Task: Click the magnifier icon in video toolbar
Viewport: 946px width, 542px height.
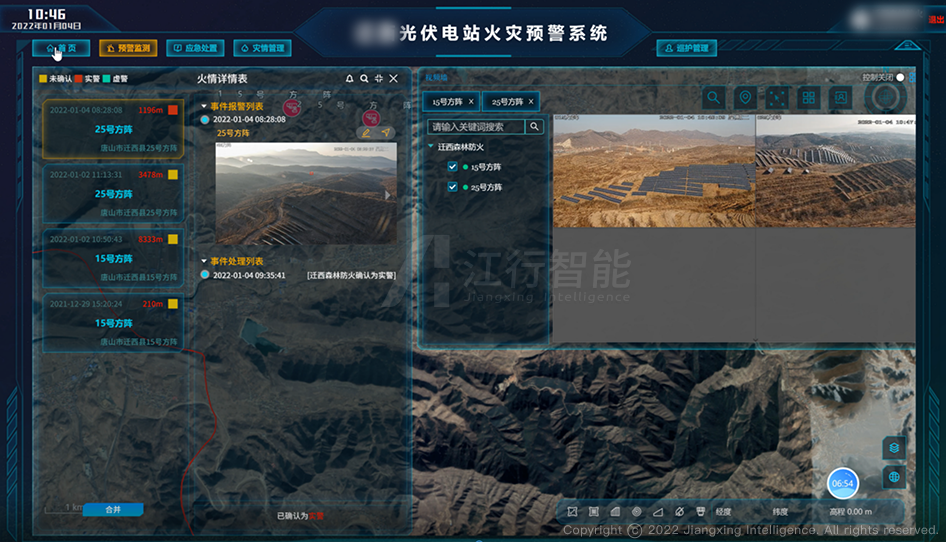Action: click(713, 97)
